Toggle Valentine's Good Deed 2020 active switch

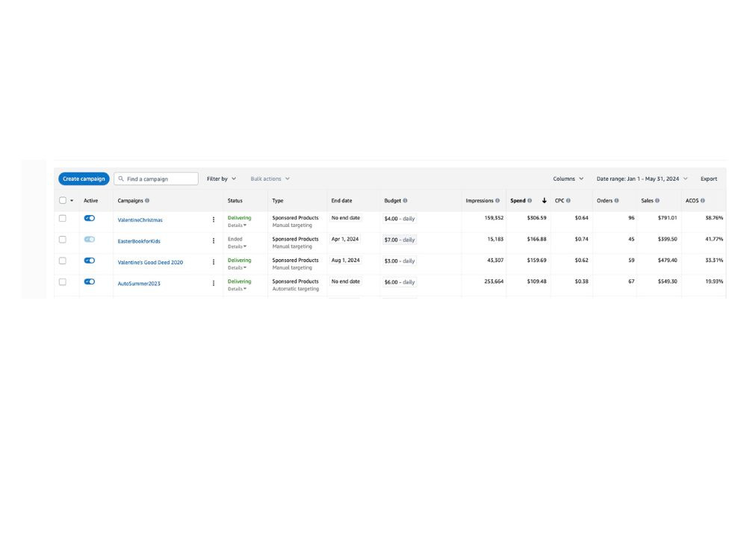coord(90,261)
